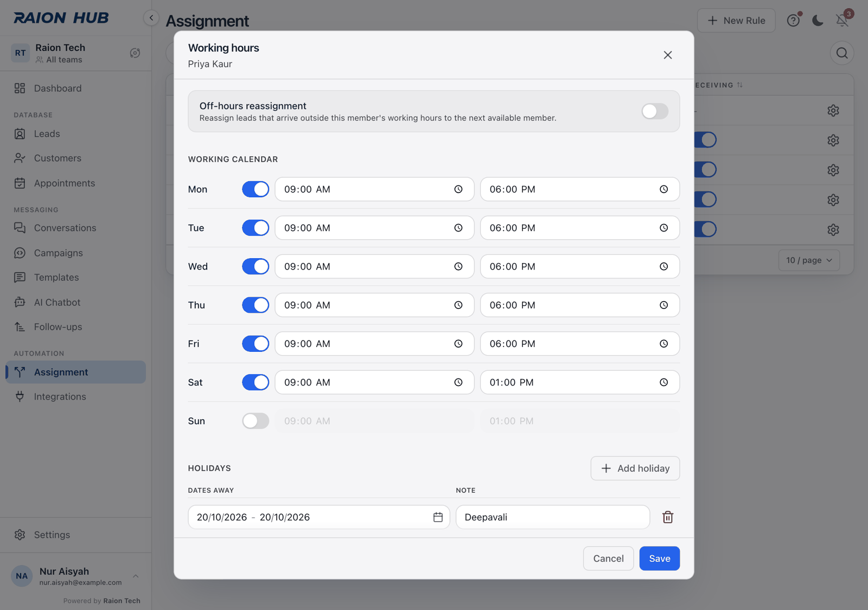The image size is (868, 610).
Task: Open Campaigns in sidebar
Action: coord(75,253)
